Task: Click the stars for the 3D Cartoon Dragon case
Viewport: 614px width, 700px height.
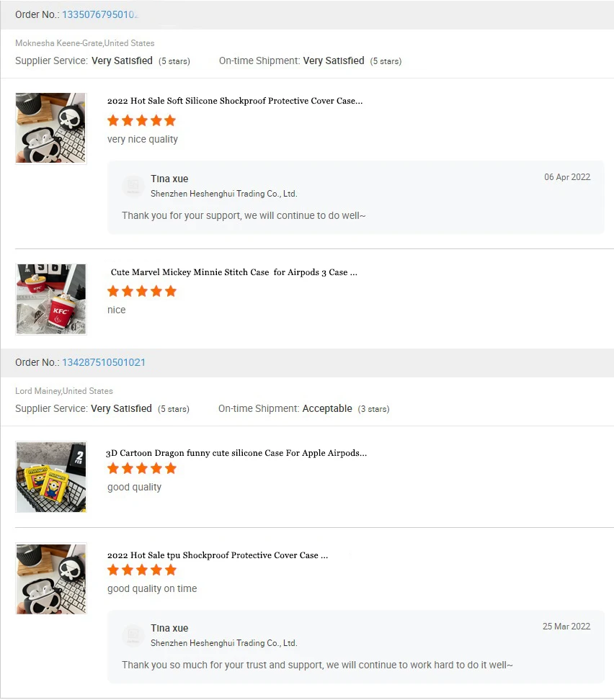Action: (141, 468)
